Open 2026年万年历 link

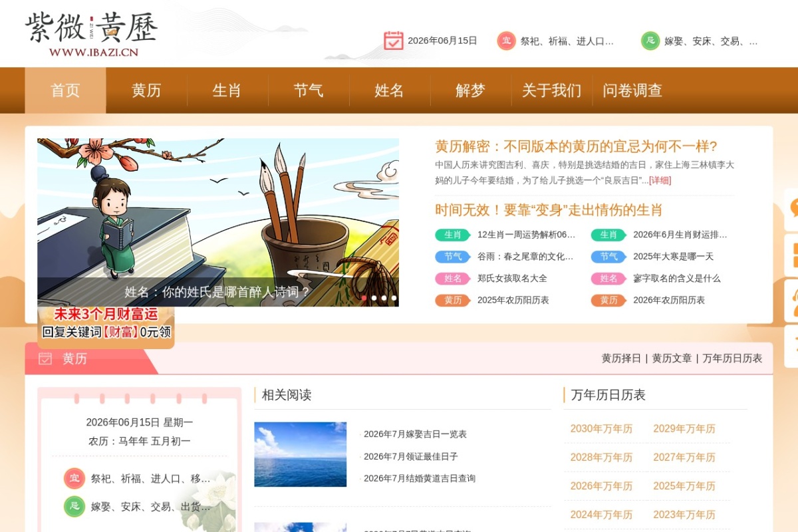coord(601,486)
